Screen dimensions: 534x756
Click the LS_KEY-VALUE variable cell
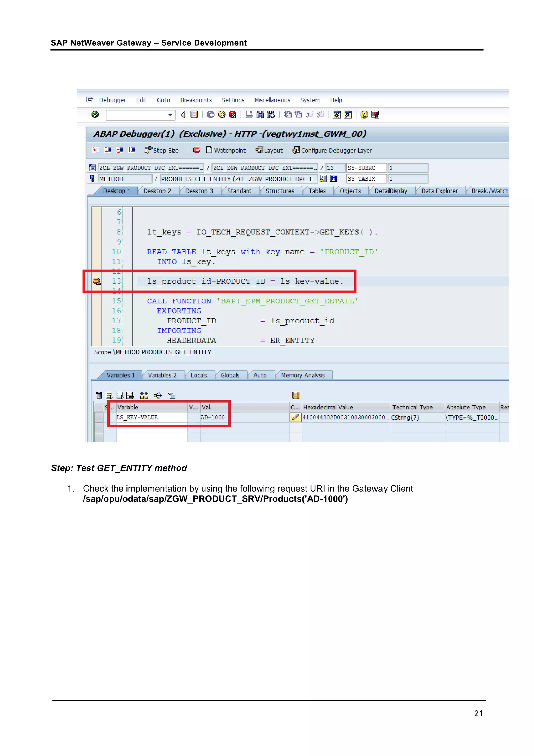(x=152, y=418)
